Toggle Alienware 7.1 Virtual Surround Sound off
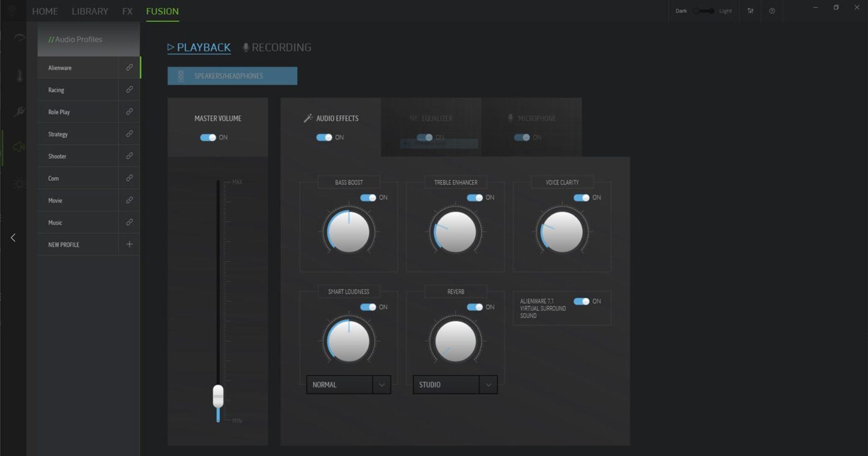Image resolution: width=868 pixels, height=456 pixels. pos(581,302)
